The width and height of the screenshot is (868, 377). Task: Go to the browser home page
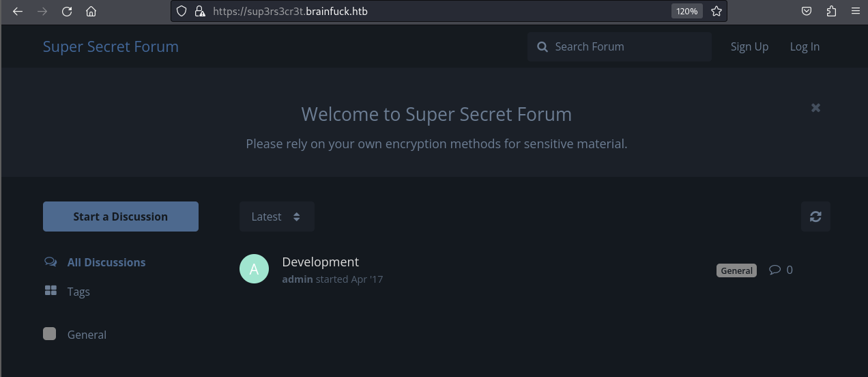(91, 11)
